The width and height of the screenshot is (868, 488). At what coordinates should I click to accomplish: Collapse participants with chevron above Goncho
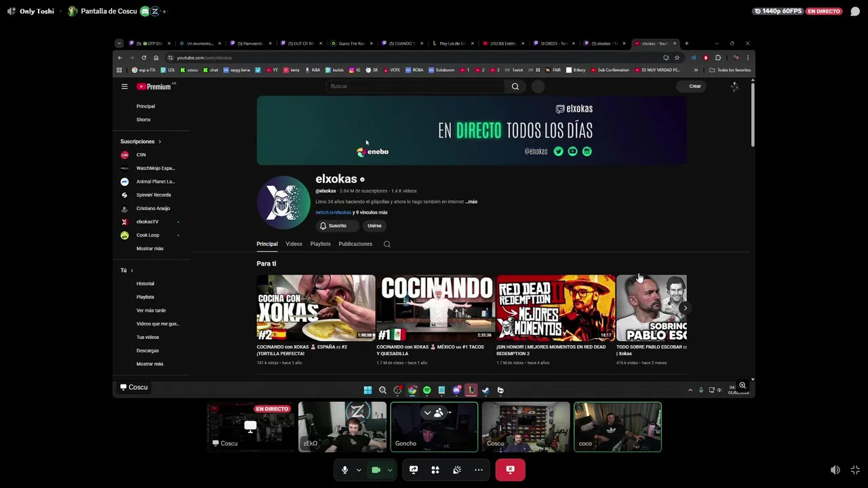point(427,413)
